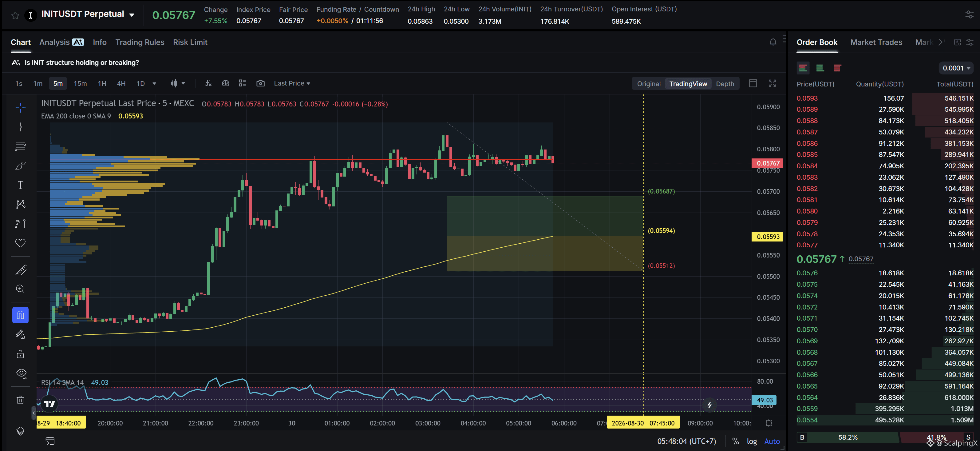980x451 pixels.
Task: Select the crosshair cursor tool
Action: [21, 108]
